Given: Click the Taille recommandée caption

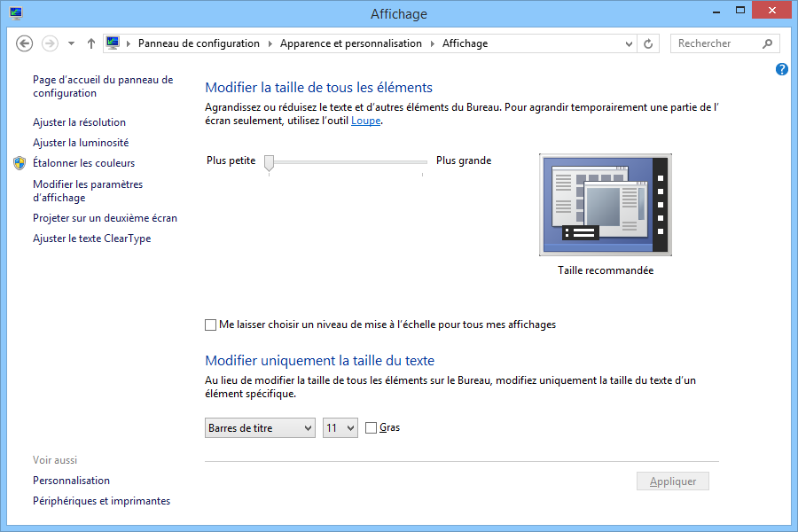Looking at the screenshot, I should pos(606,270).
